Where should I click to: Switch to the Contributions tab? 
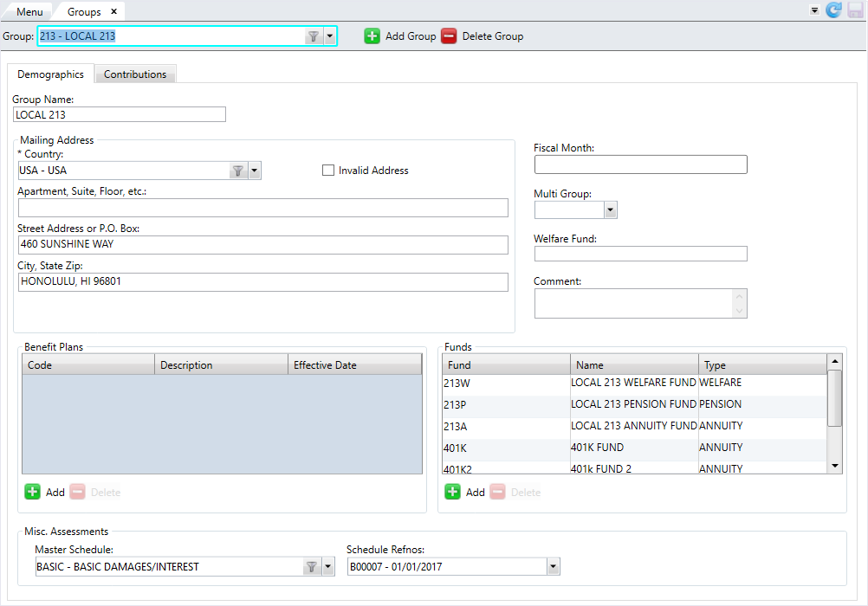coord(135,74)
